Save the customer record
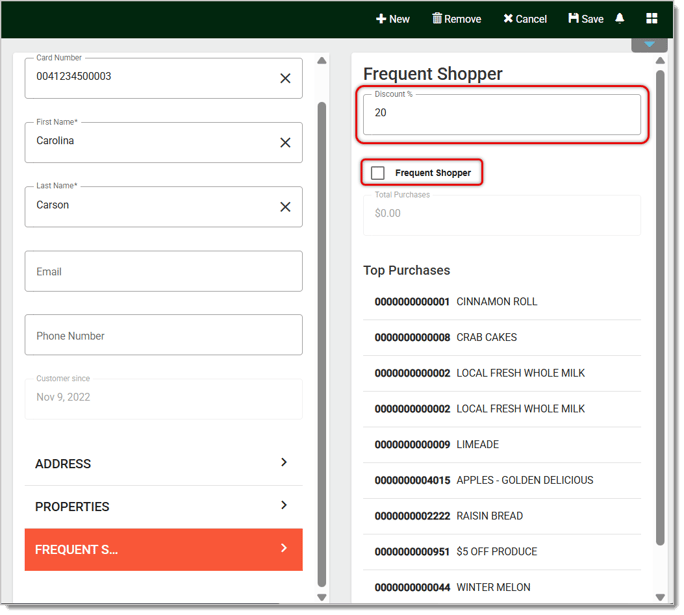The height and width of the screenshot is (615, 684). tap(586, 19)
